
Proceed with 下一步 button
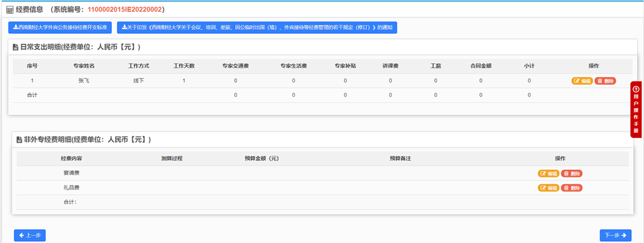click(x=615, y=235)
